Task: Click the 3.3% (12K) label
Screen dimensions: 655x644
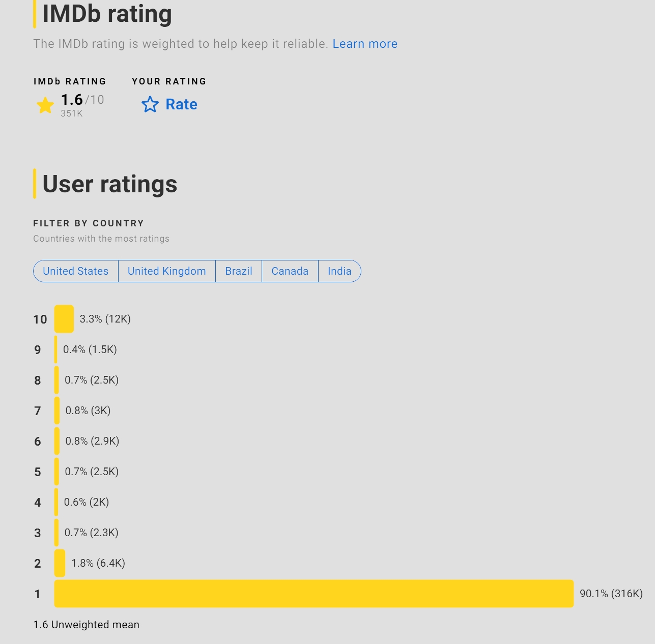Action: coord(105,319)
